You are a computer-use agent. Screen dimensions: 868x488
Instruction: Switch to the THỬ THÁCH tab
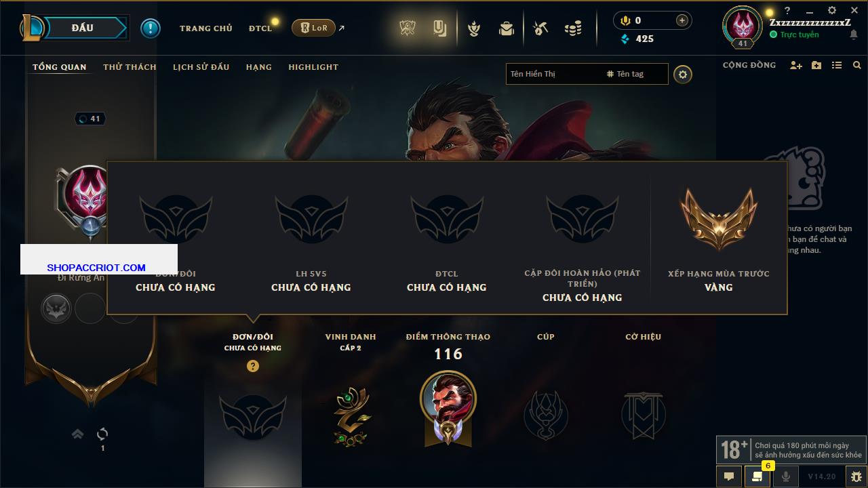click(130, 67)
